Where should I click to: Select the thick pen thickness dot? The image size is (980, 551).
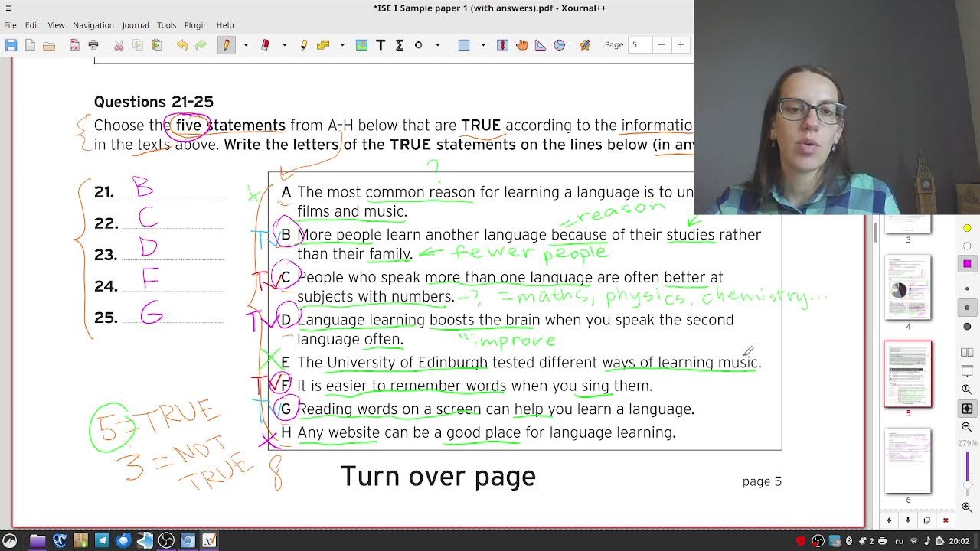pyautogui.click(x=967, y=327)
